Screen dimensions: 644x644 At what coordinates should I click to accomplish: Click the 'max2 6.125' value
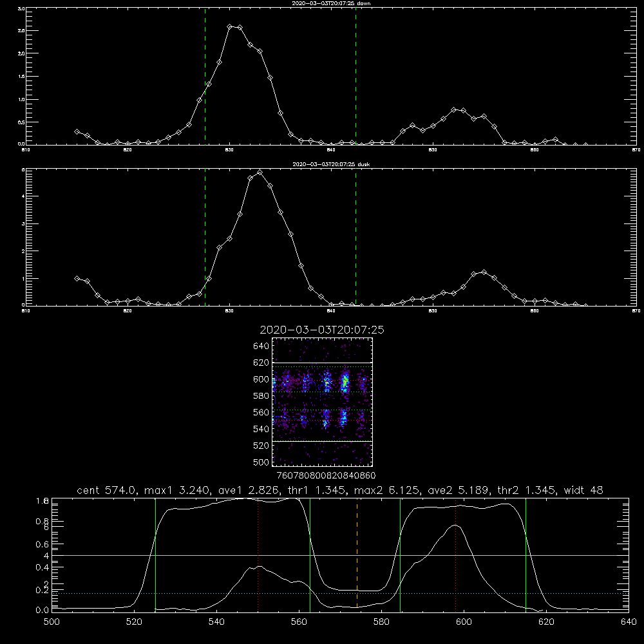[387, 490]
